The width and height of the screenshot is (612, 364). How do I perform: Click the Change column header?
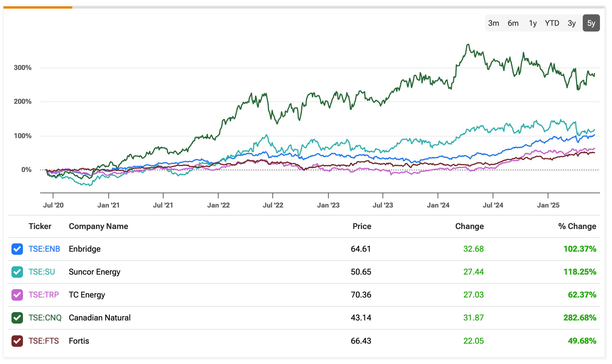point(469,226)
